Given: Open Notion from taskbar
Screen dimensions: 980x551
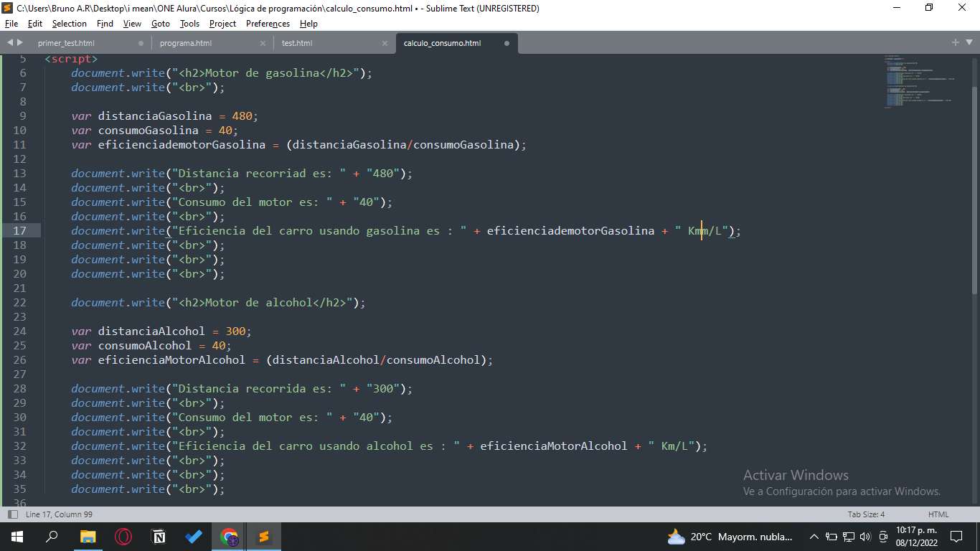Looking at the screenshot, I should coord(159,536).
